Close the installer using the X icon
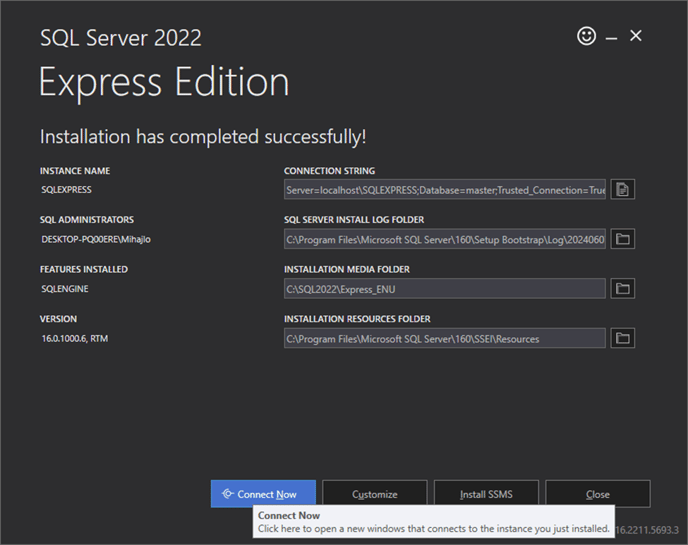The height and width of the screenshot is (545, 688). [x=636, y=36]
